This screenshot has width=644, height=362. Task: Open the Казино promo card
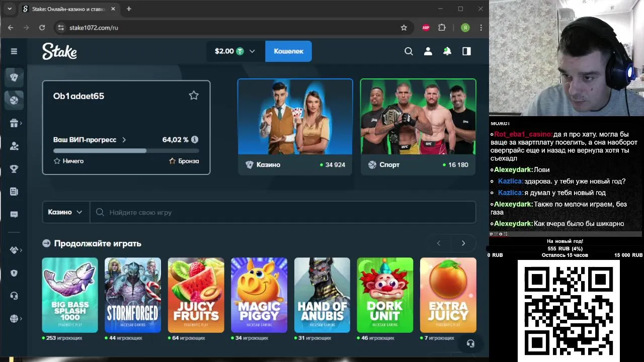click(x=295, y=127)
